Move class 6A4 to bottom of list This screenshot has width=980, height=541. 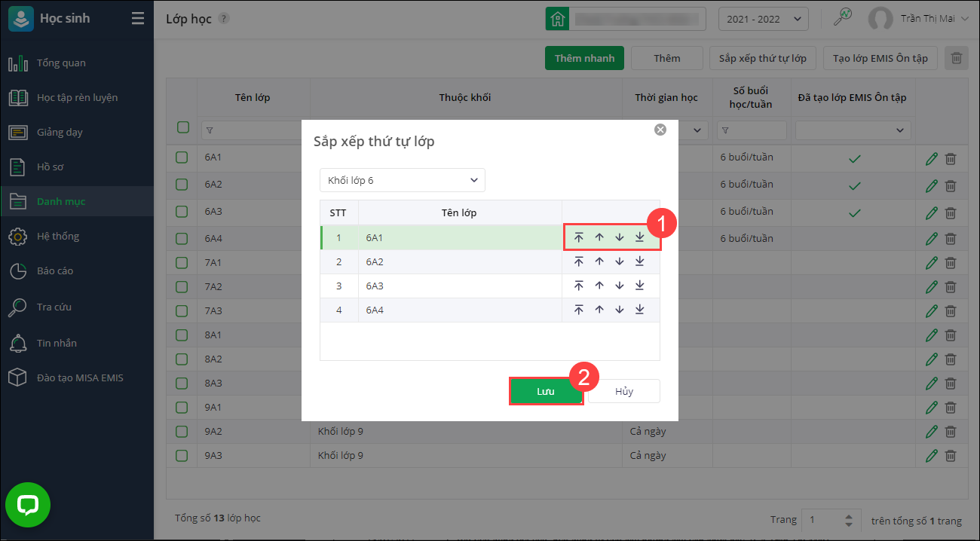639,310
